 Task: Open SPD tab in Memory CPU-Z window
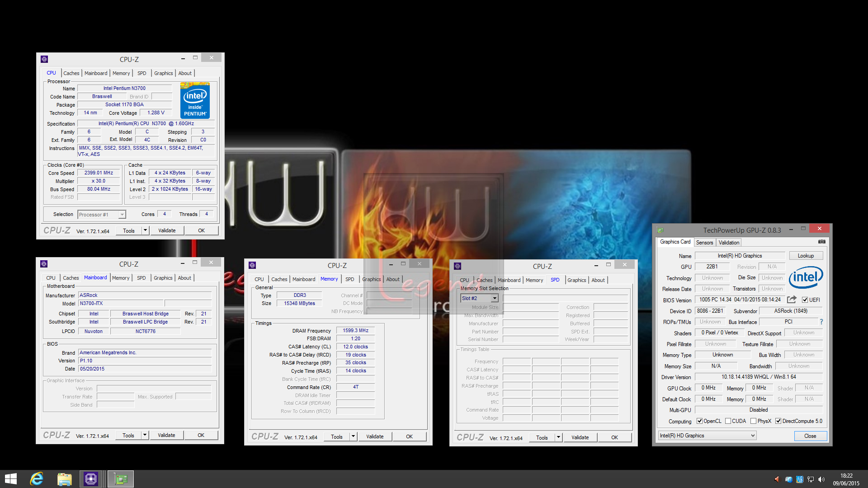(349, 279)
